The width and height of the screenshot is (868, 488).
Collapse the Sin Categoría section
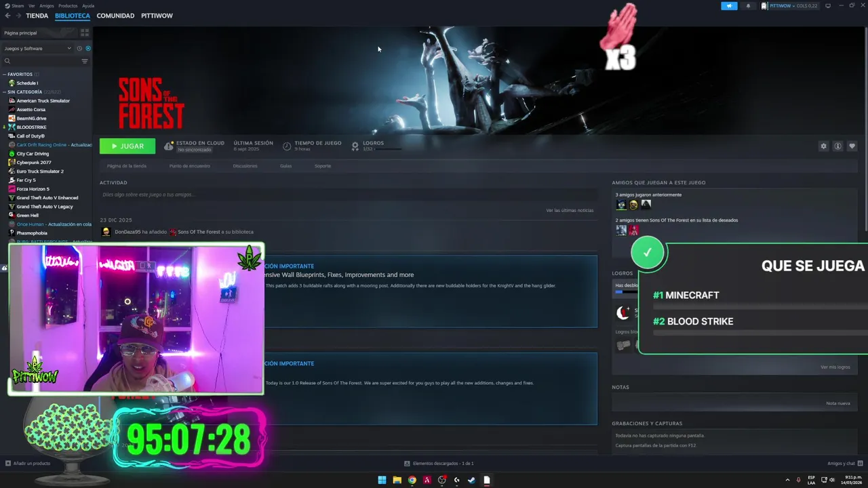(x=4, y=91)
